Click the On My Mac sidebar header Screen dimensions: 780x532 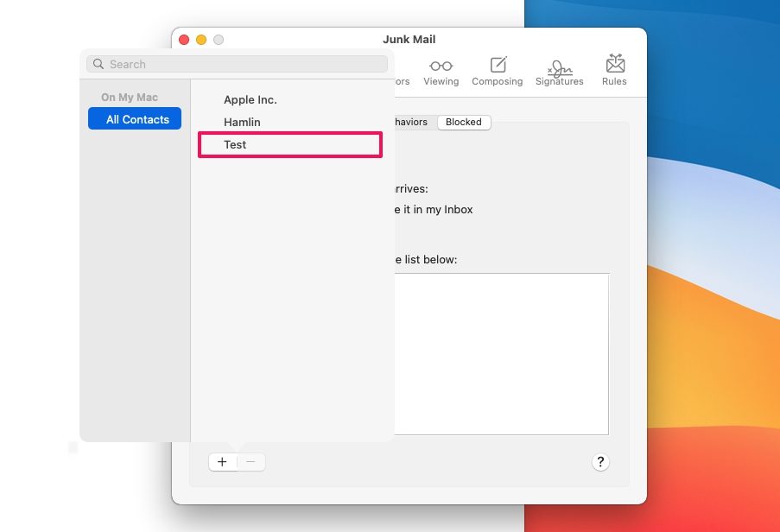pyautogui.click(x=130, y=98)
